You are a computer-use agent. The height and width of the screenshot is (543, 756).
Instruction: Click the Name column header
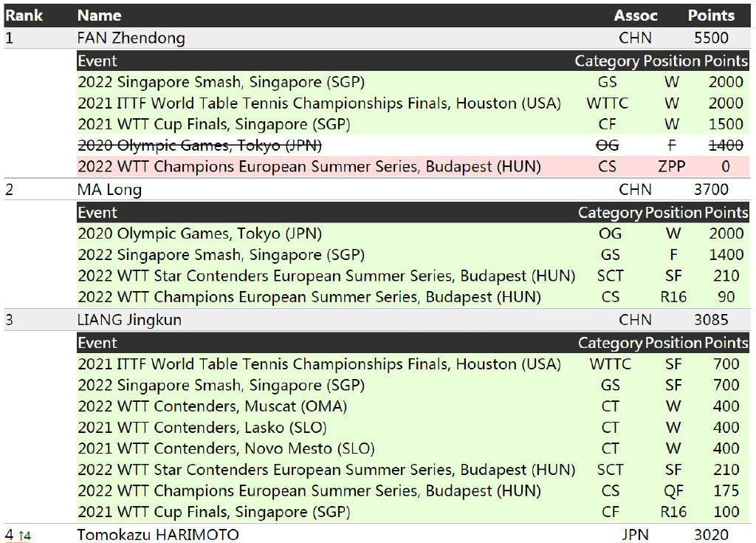100,16
